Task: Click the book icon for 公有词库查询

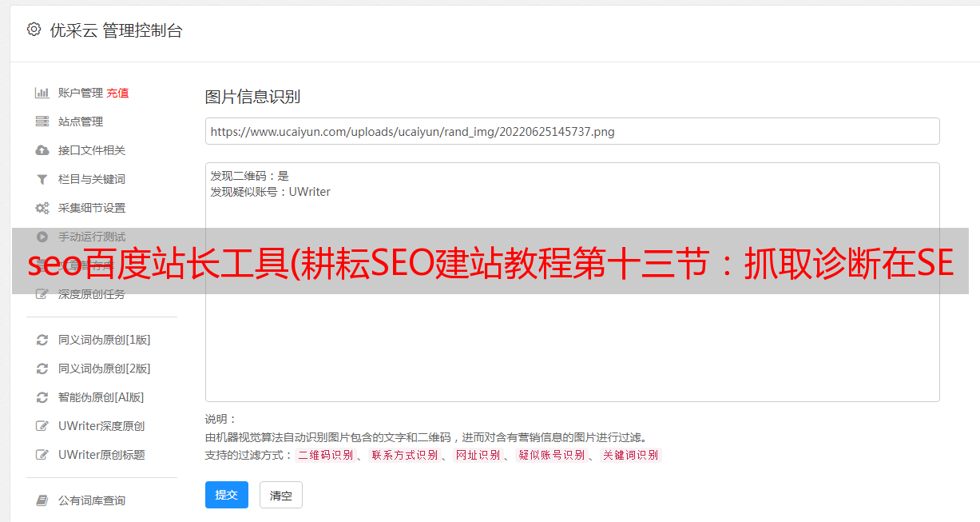Action: click(42, 500)
